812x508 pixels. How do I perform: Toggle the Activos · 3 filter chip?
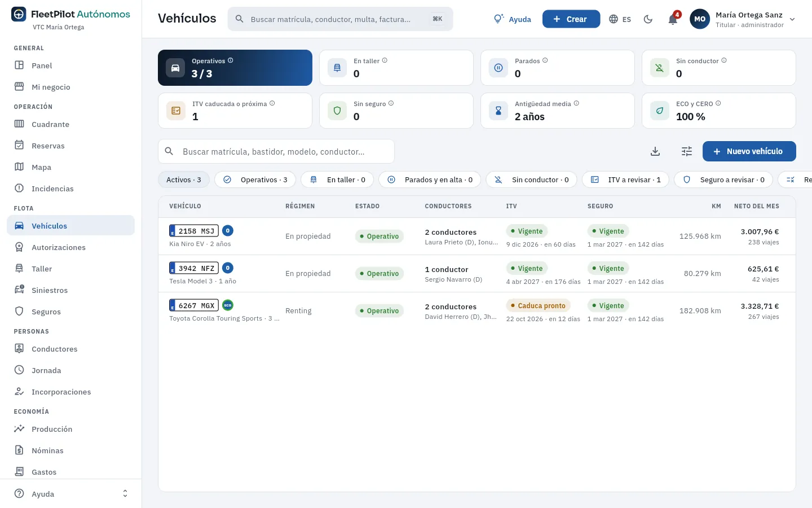coord(184,179)
